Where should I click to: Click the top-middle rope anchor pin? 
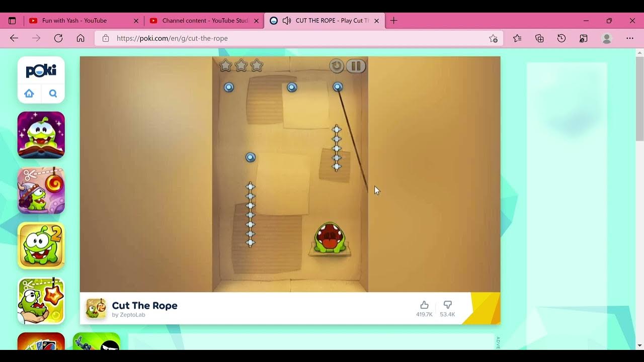click(x=292, y=87)
